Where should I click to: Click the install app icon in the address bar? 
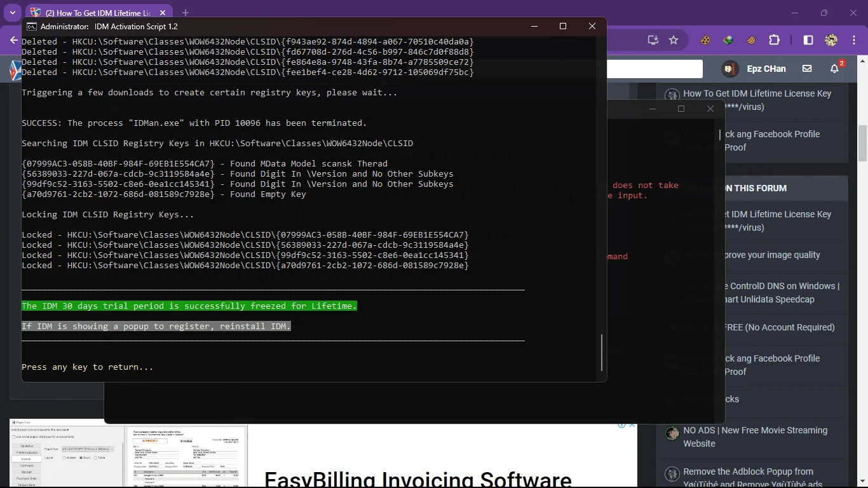653,40
